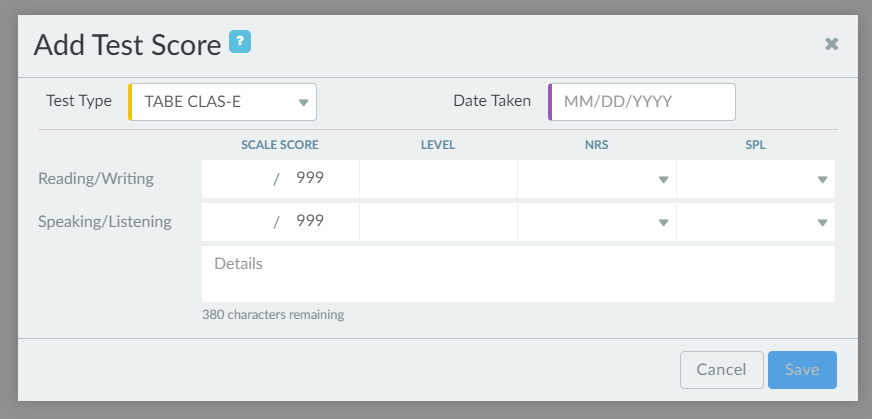Click the blue help question mark icon
Image resolution: width=872 pixels, height=419 pixels.
click(240, 43)
